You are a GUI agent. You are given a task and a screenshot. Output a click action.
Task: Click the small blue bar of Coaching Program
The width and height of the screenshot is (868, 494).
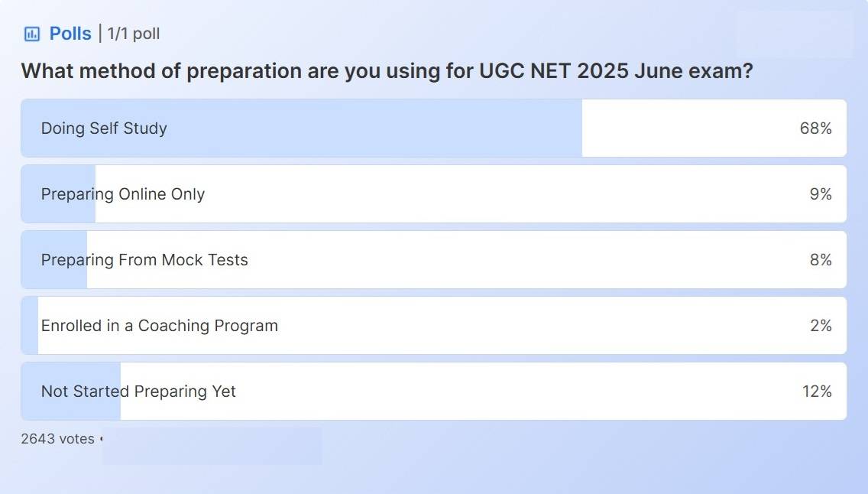tap(30, 326)
